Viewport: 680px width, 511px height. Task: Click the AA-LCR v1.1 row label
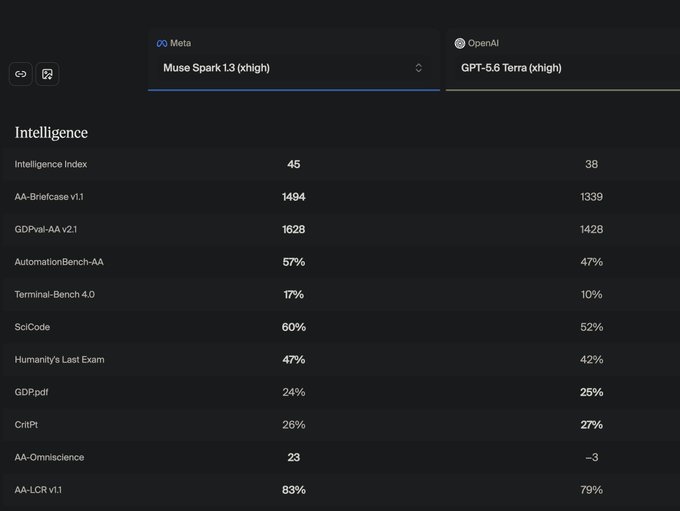tap(38, 490)
